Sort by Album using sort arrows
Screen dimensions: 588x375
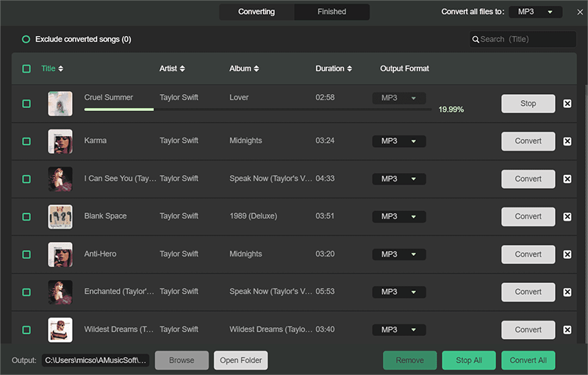(257, 68)
